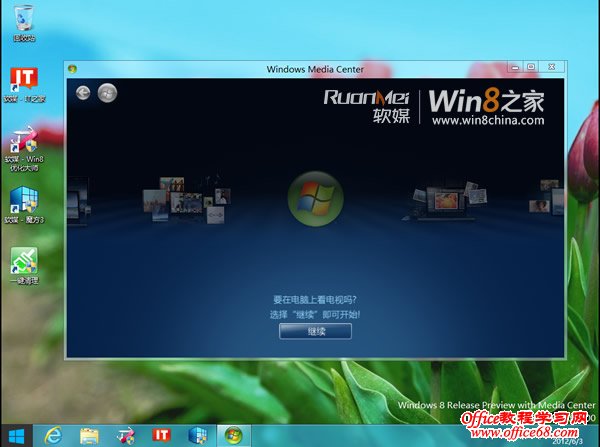Switch to Windows Media Center taskbar button
600x447 pixels.
pos(234,436)
